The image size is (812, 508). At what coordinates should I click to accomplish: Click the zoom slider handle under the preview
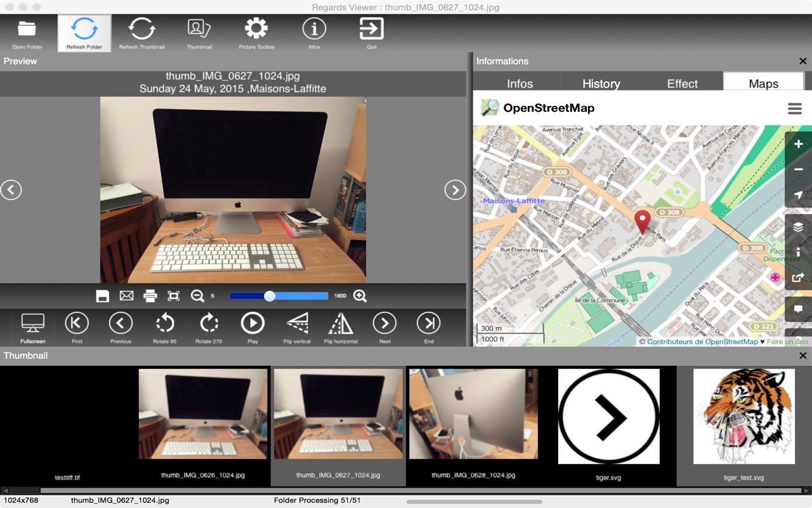[x=270, y=296]
